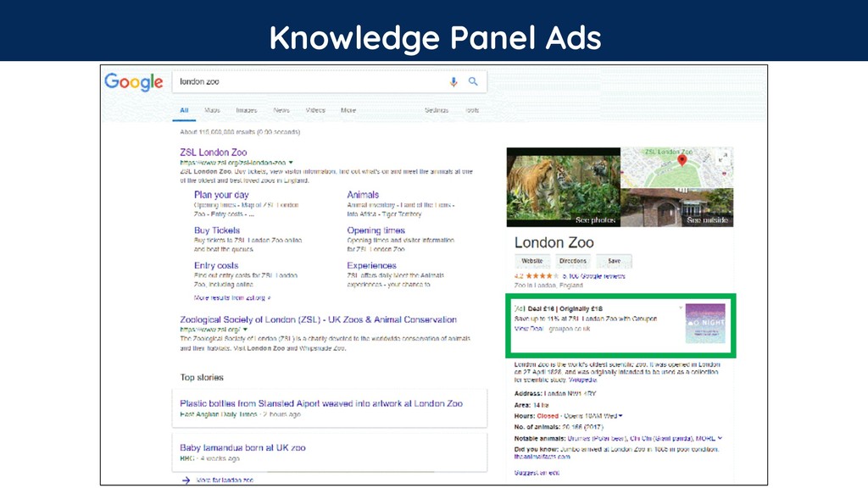Open Zoological Society of London result

(x=319, y=319)
